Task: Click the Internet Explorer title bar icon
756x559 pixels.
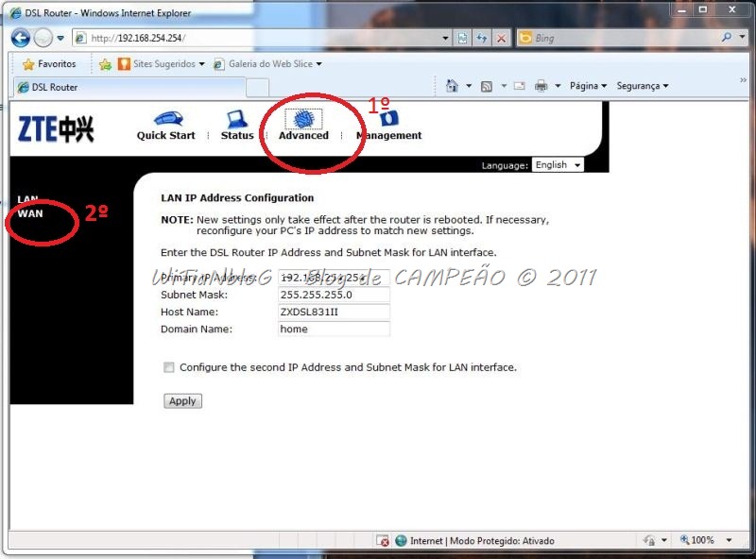Action: (x=16, y=13)
